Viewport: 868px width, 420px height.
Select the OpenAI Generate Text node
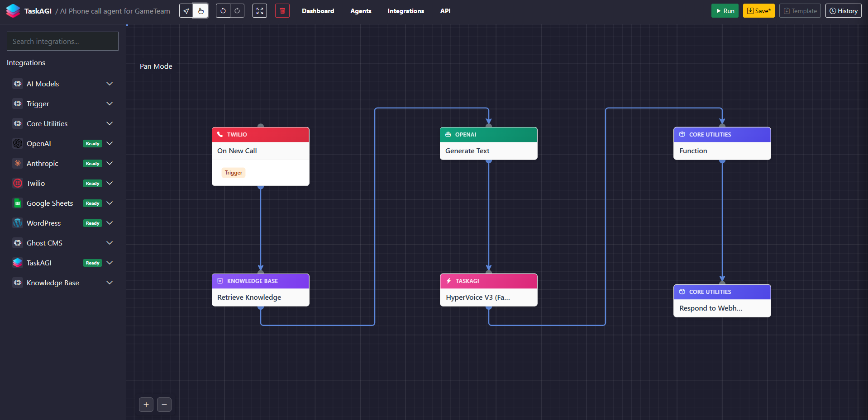point(489,143)
